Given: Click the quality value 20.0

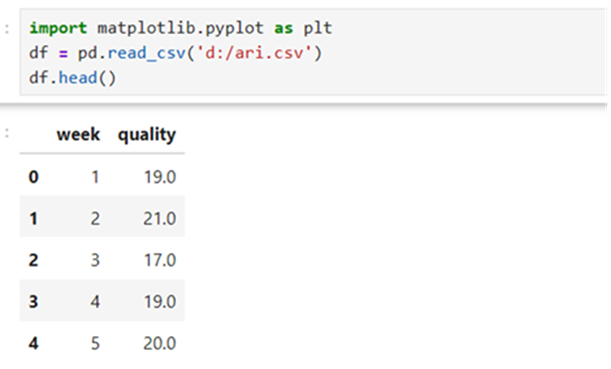Looking at the screenshot, I should (x=160, y=343).
